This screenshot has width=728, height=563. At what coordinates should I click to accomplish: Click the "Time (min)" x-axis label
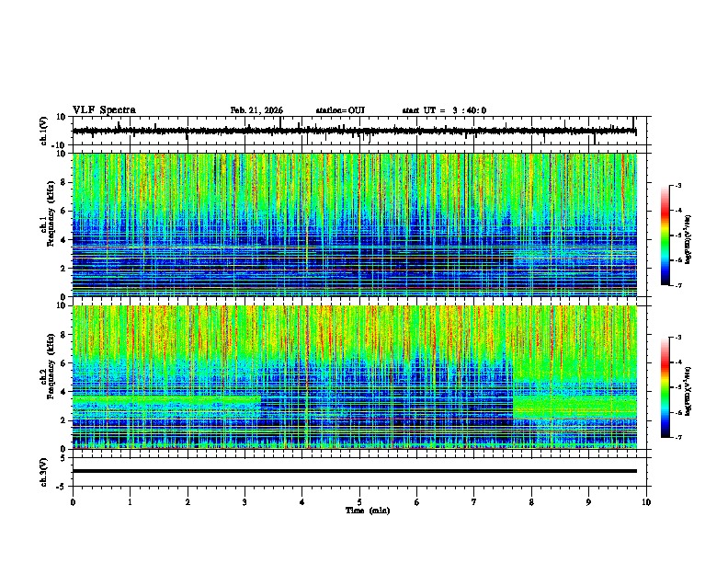click(368, 511)
